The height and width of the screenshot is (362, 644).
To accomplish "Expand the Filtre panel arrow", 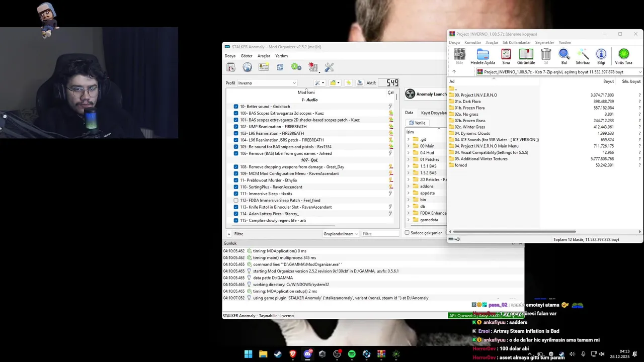I will pyautogui.click(x=229, y=234).
